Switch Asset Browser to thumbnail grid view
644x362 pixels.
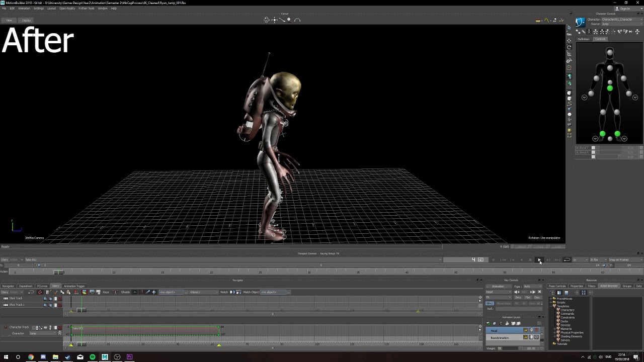pyautogui.click(x=584, y=293)
